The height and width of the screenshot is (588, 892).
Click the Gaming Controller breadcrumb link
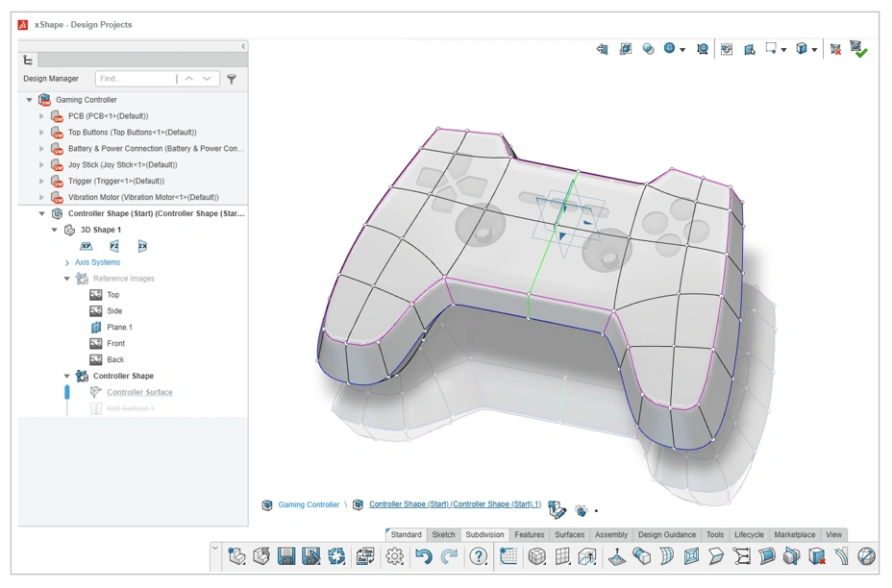tap(309, 504)
